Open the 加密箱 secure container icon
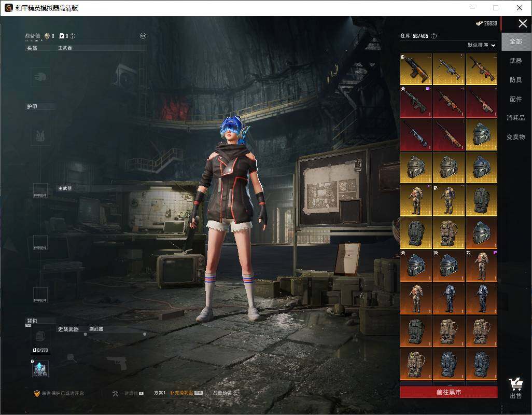Viewport: 532px width, 415px height. click(x=40, y=369)
